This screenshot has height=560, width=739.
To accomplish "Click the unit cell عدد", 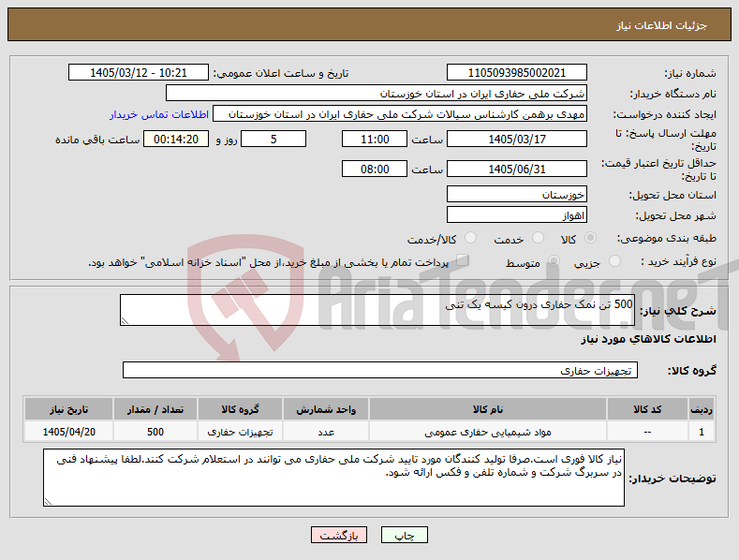I will click(326, 432).
